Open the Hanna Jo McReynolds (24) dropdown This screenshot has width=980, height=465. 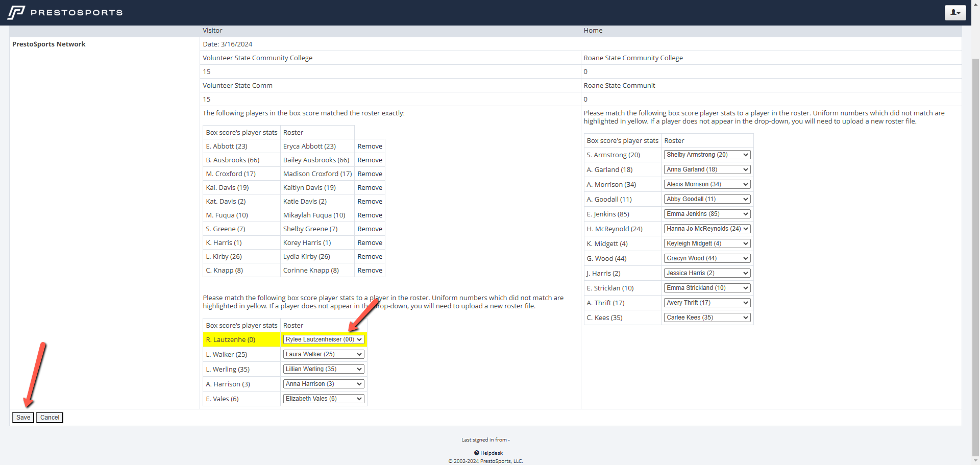click(707, 229)
